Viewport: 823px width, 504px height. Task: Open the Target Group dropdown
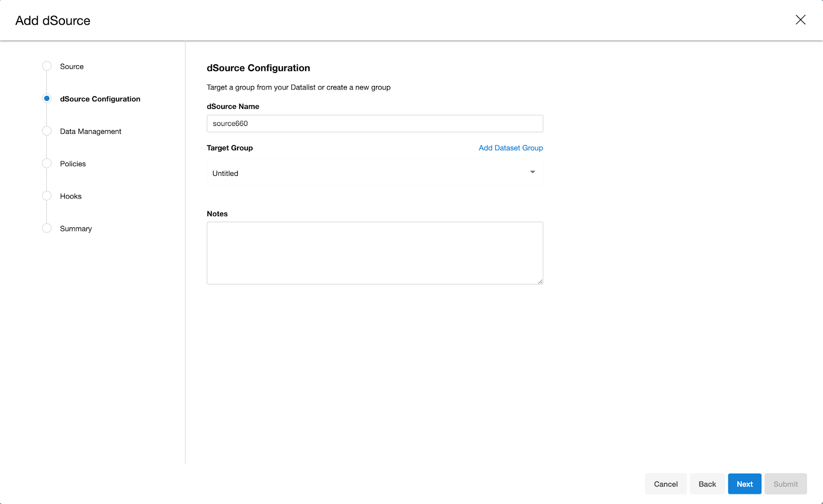(x=374, y=173)
